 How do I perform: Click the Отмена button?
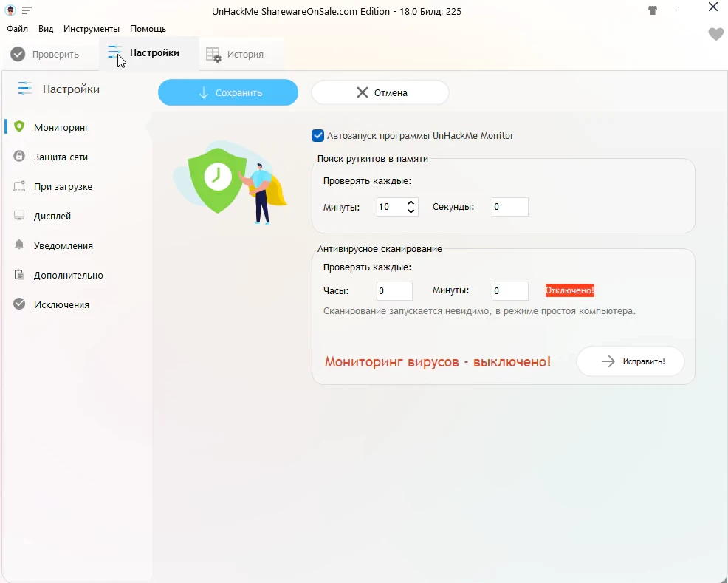380,92
